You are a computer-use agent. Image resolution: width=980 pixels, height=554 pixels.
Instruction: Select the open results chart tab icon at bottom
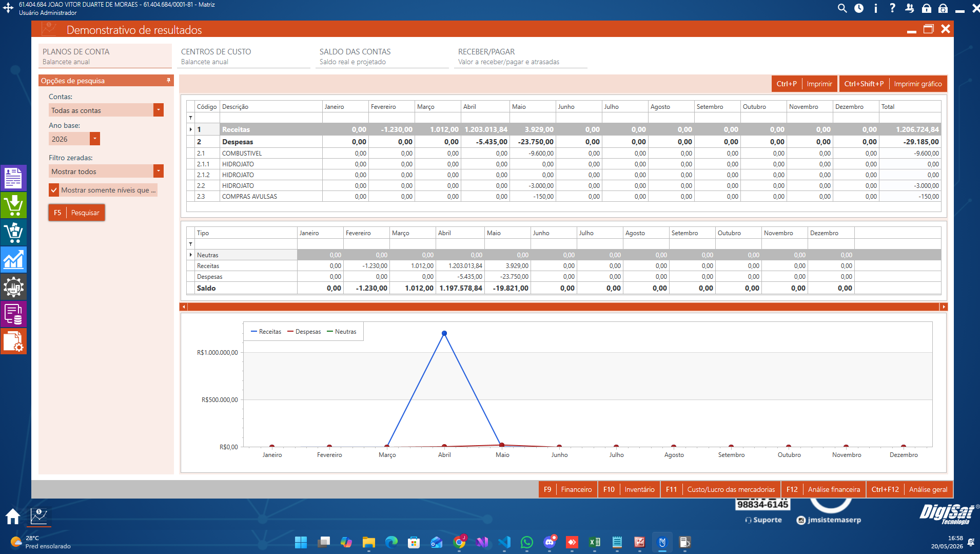pos(39,516)
